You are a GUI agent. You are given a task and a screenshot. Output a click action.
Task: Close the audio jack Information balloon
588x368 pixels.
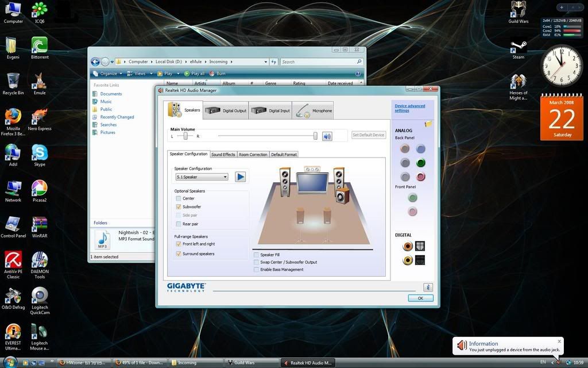click(559, 342)
